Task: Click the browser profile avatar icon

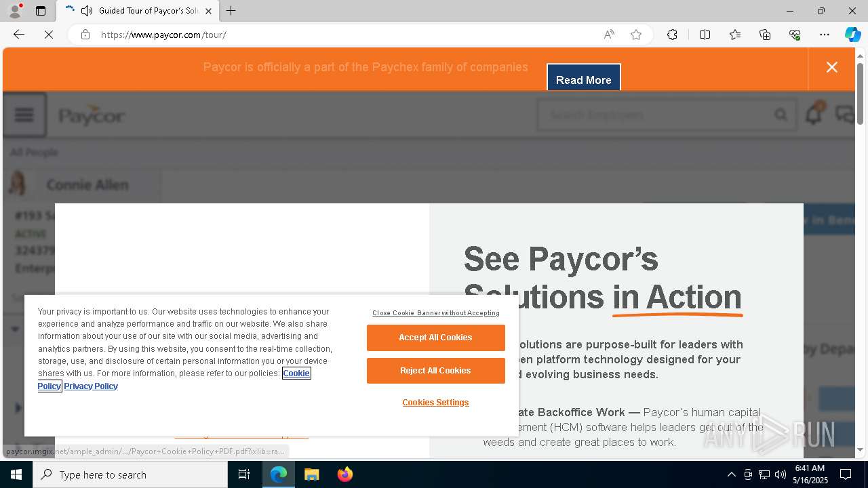Action: point(14,11)
